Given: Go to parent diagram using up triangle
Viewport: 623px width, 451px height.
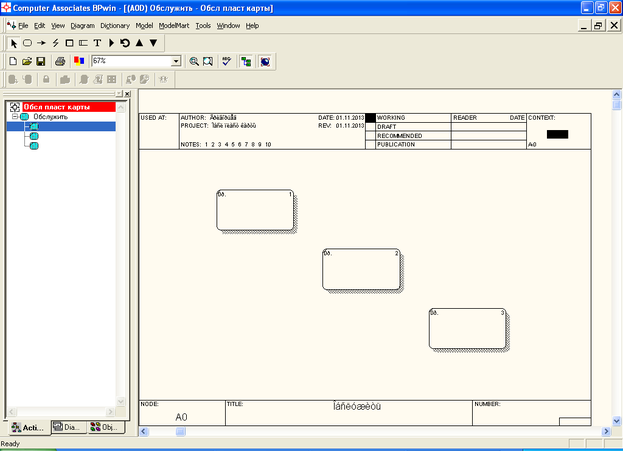Looking at the screenshot, I should coord(139,43).
